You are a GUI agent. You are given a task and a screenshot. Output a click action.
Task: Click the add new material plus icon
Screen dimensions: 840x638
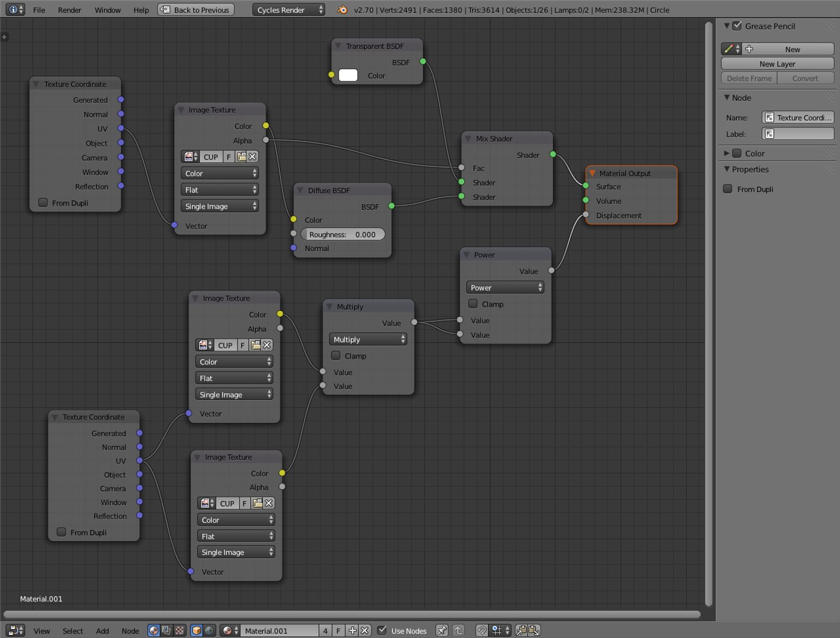click(352, 630)
